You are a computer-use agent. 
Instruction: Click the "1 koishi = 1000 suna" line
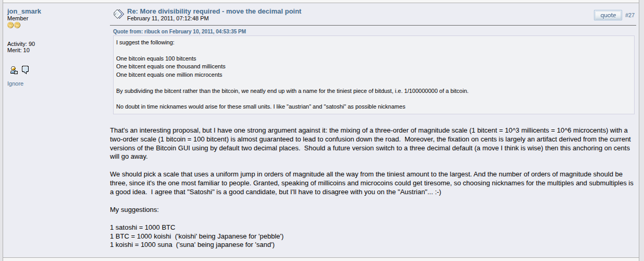pos(192,245)
